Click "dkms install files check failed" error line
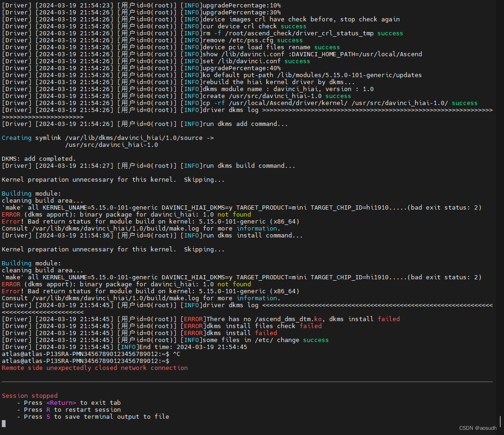This screenshot has height=435, width=504. [x=162, y=326]
